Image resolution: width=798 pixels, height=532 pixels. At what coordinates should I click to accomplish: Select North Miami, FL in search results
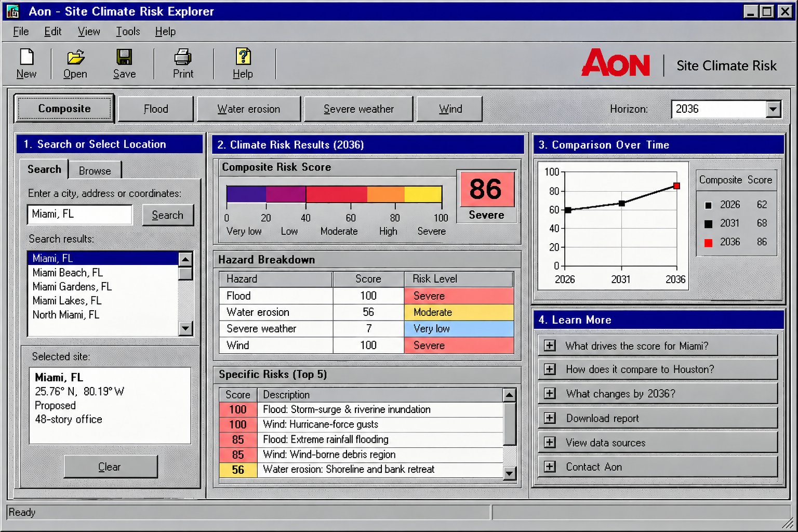tap(103, 314)
